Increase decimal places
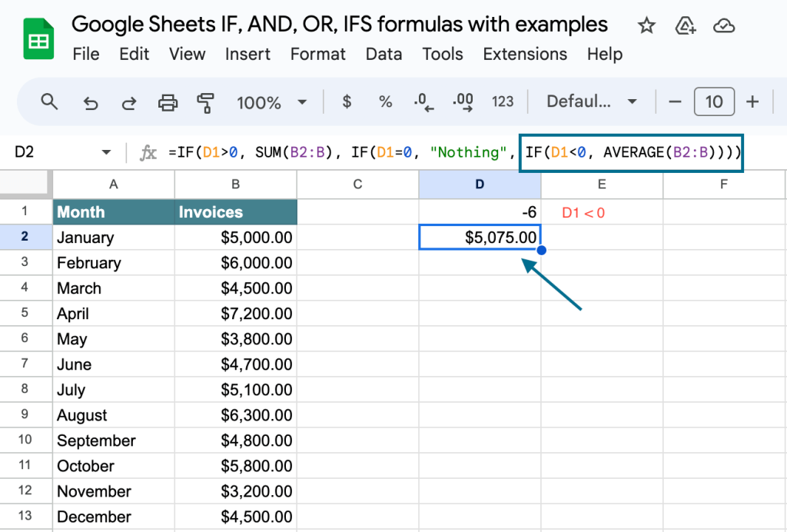 point(462,102)
